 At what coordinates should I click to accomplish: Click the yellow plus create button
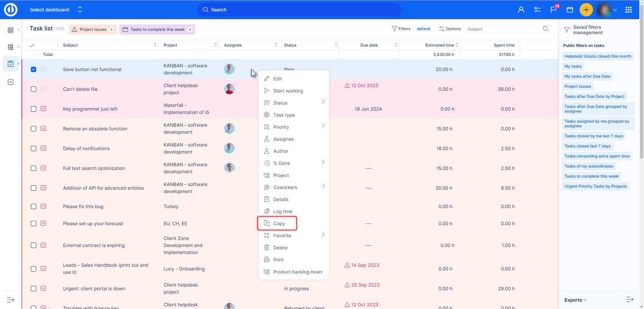pyautogui.click(x=586, y=10)
